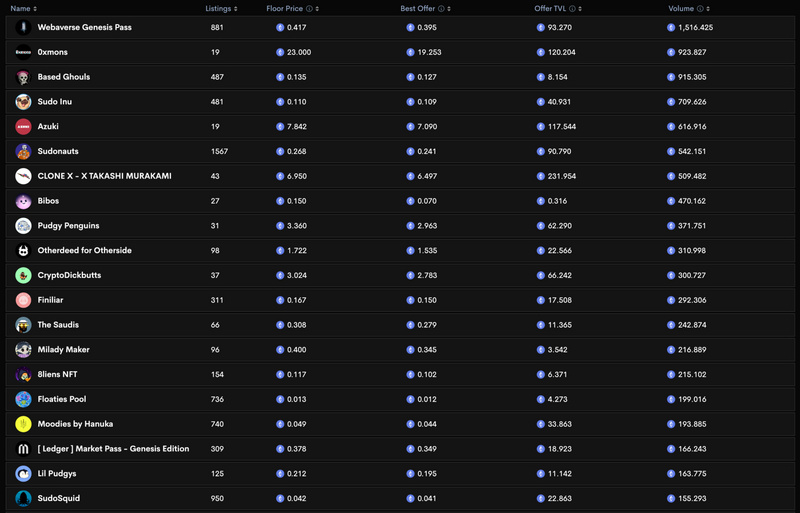Click the Otherdeed for Otherside icon
The height and width of the screenshot is (513, 800).
[23, 251]
